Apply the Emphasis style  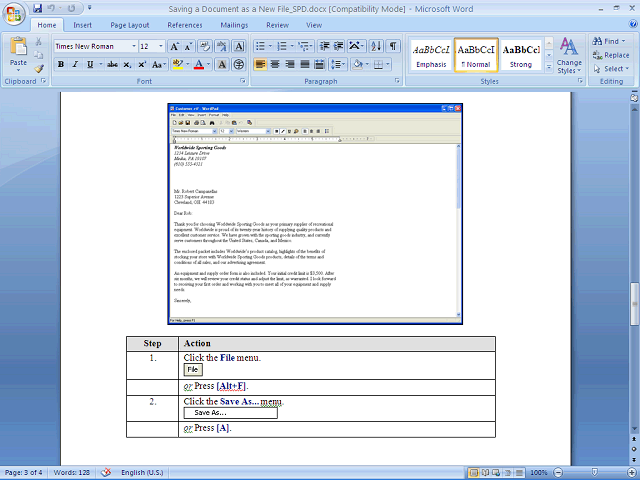click(431, 55)
